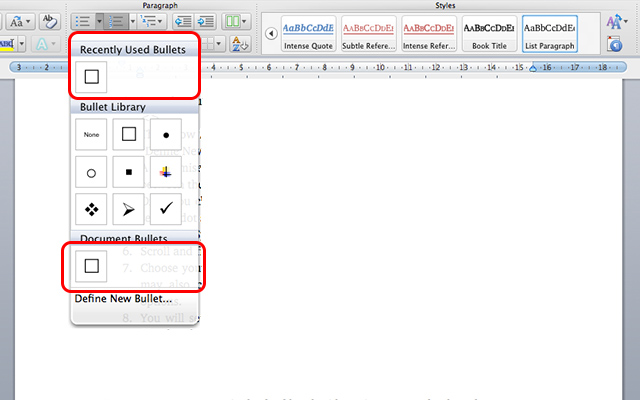Click the Decrease Indent icon

pyautogui.click(x=182, y=20)
